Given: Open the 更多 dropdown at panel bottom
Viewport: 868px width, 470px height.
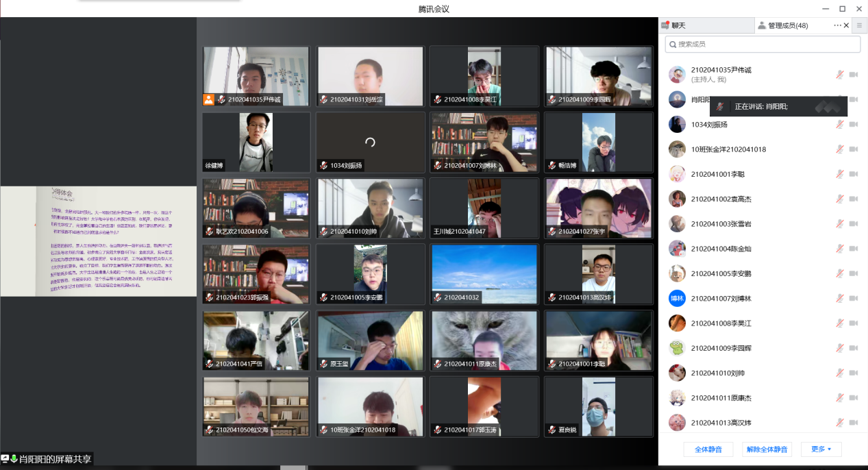Looking at the screenshot, I should click(821, 449).
